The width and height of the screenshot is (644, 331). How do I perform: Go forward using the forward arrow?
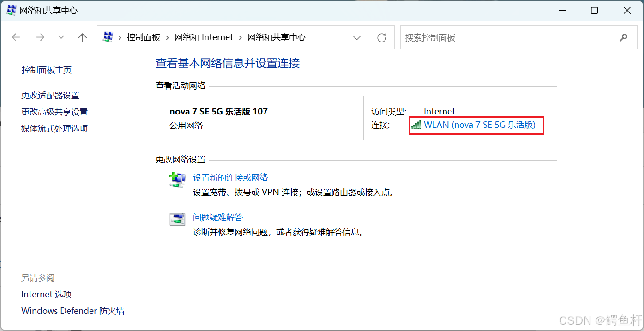coord(40,37)
